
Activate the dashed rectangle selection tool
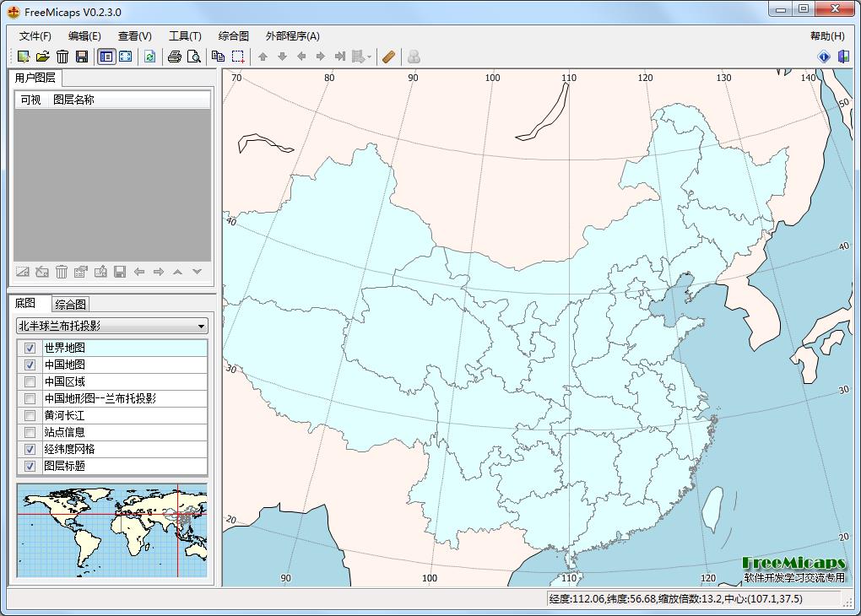coord(238,57)
